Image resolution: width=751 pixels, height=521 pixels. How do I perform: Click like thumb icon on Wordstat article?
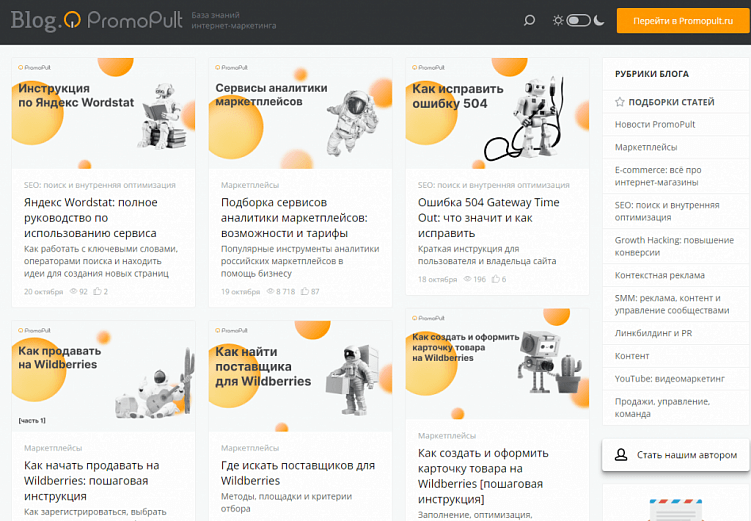pos(97,291)
